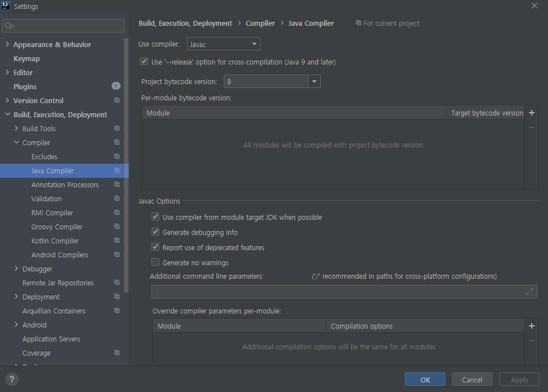This screenshot has height=392, width=548.
Task: Click the expand icon in additional parameters field
Action: pos(529,292)
